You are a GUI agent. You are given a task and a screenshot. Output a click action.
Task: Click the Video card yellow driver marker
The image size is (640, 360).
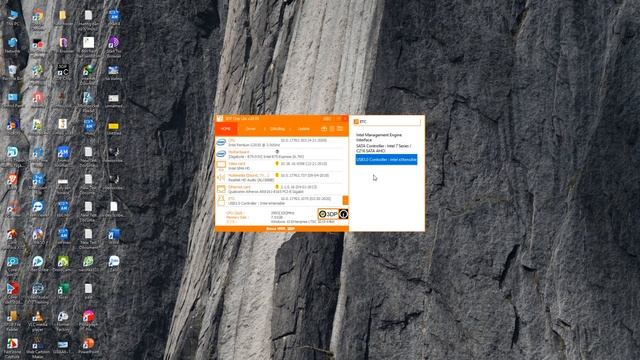[x=277, y=164]
